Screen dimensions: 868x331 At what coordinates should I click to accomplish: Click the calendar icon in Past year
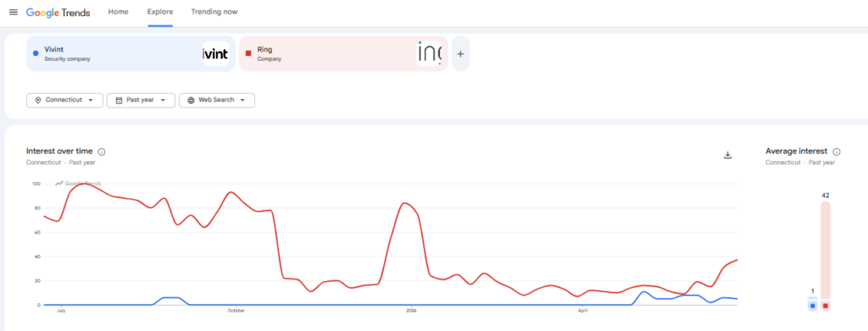119,100
